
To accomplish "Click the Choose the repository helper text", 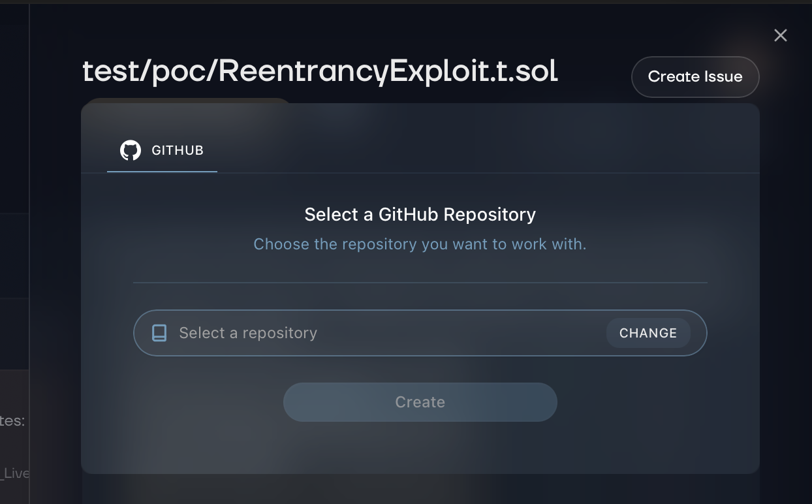I will [420, 244].
